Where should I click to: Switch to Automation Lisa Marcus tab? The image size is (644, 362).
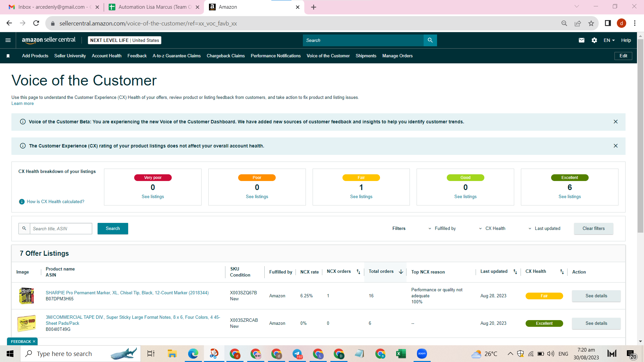point(154,7)
